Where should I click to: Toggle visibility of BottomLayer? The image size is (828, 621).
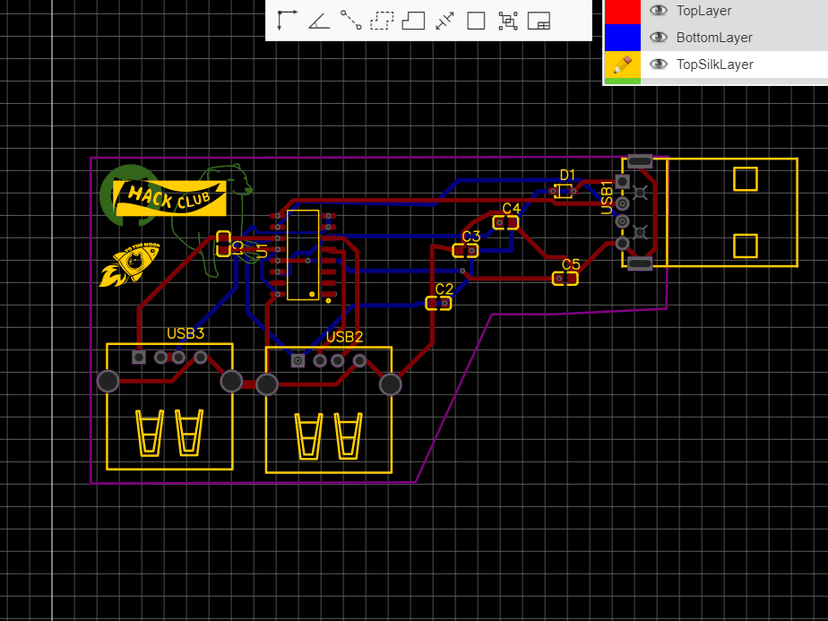(x=658, y=37)
